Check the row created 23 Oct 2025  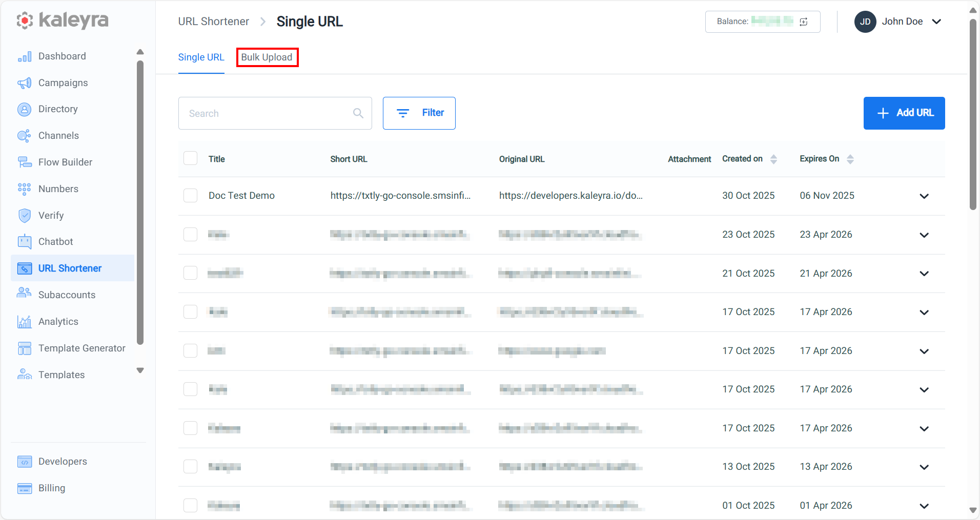click(191, 235)
